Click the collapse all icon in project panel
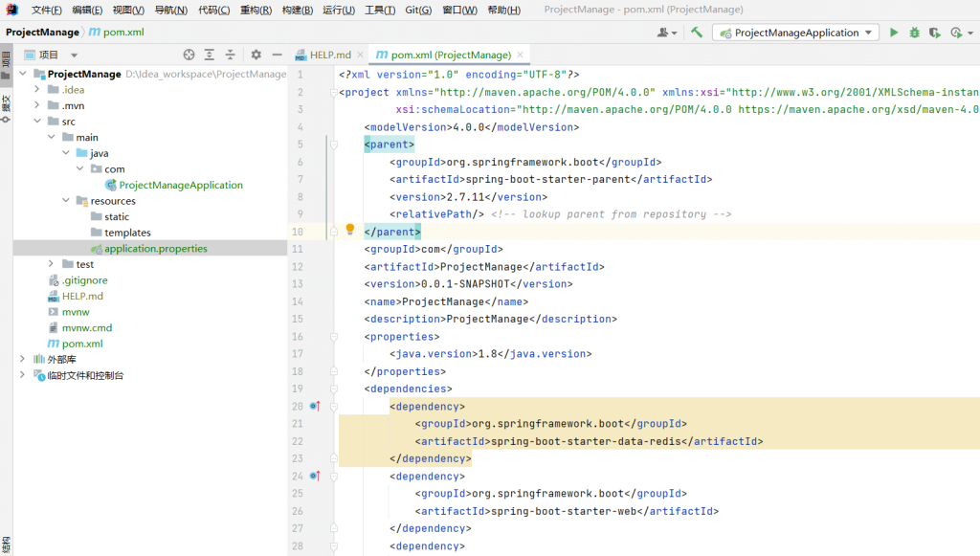This screenshot has height=556, width=980. point(230,55)
